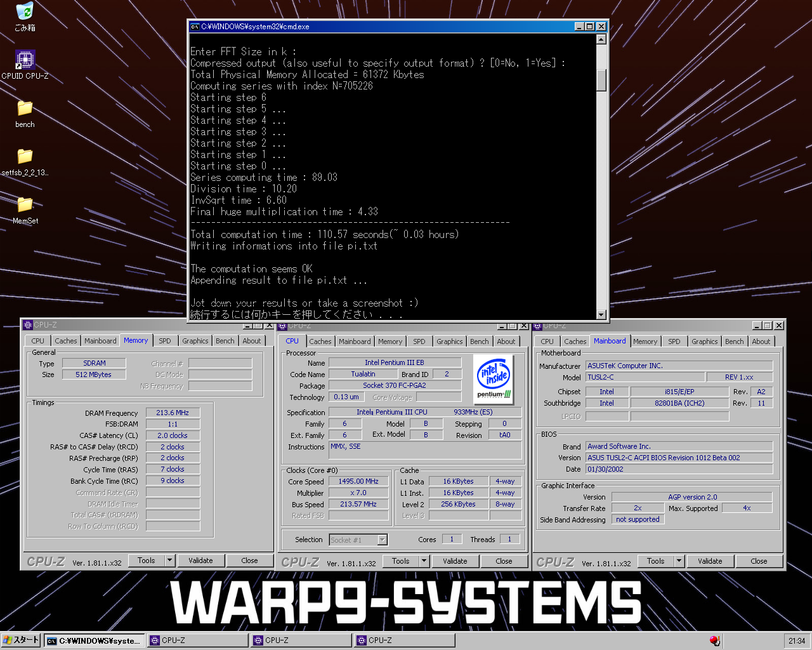Open About tab in Memory window

coord(252,341)
